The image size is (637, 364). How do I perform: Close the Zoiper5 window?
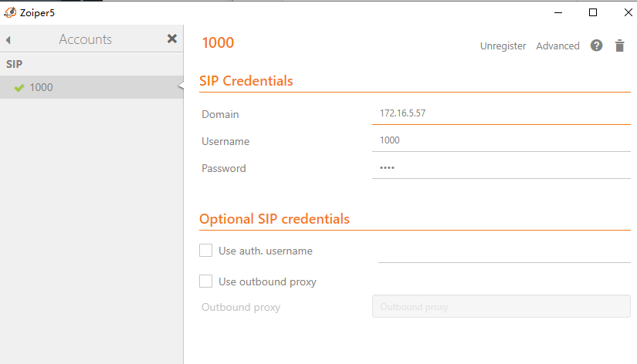point(628,12)
